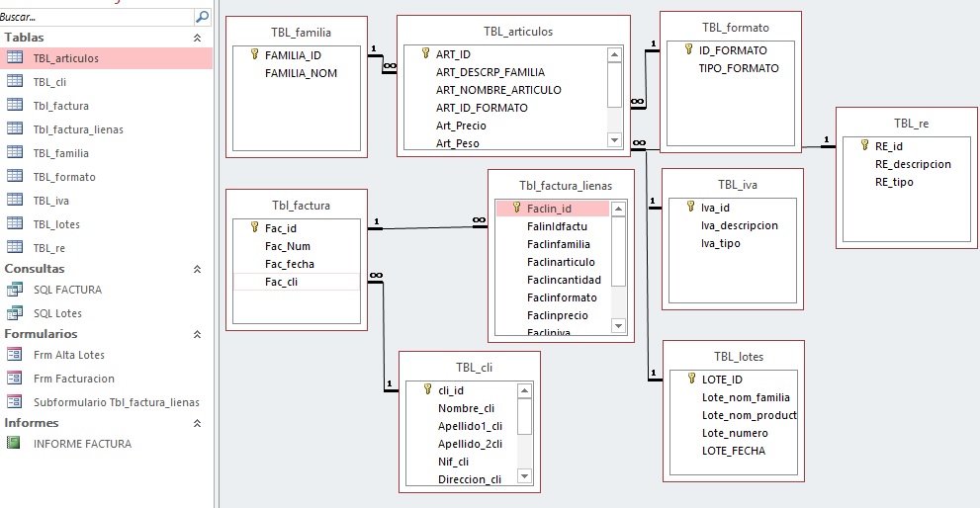The width and height of the screenshot is (980, 508).
Task: Select the Apellido1_cli field
Action: point(470,426)
